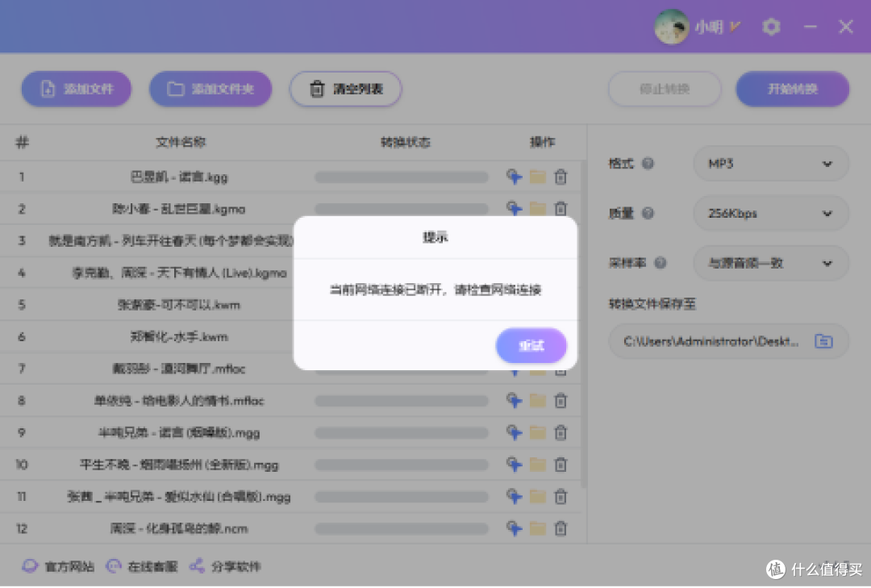Viewport: 871px width, 588px height.
Task: Open the 采样率 sample rate dropdown
Action: click(x=771, y=264)
